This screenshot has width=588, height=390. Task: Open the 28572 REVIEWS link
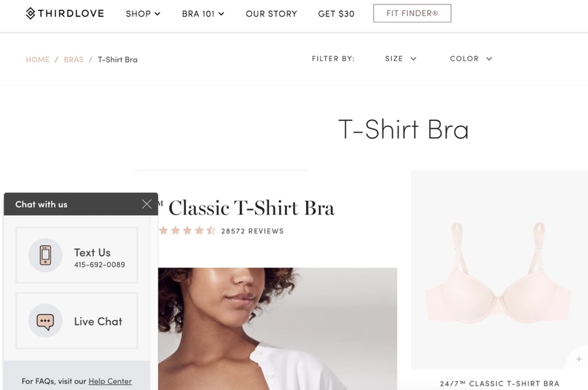[x=252, y=231]
